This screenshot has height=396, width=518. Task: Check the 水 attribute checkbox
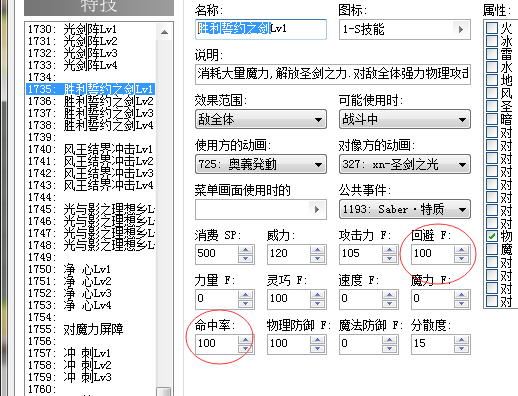pos(492,67)
